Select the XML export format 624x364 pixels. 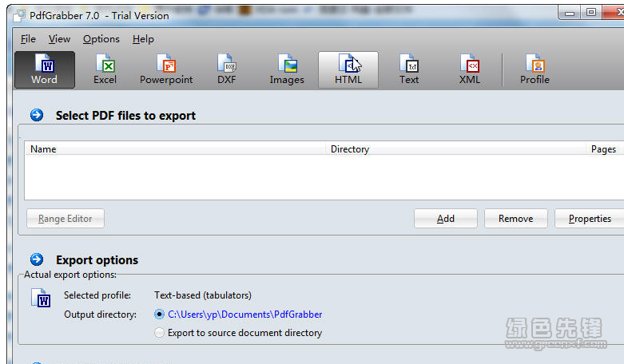click(x=470, y=70)
